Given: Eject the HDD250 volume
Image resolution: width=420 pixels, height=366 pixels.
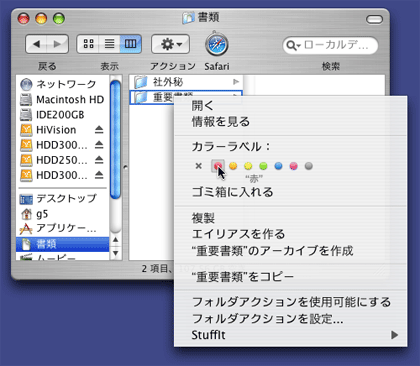Looking at the screenshot, I should 99,160.
